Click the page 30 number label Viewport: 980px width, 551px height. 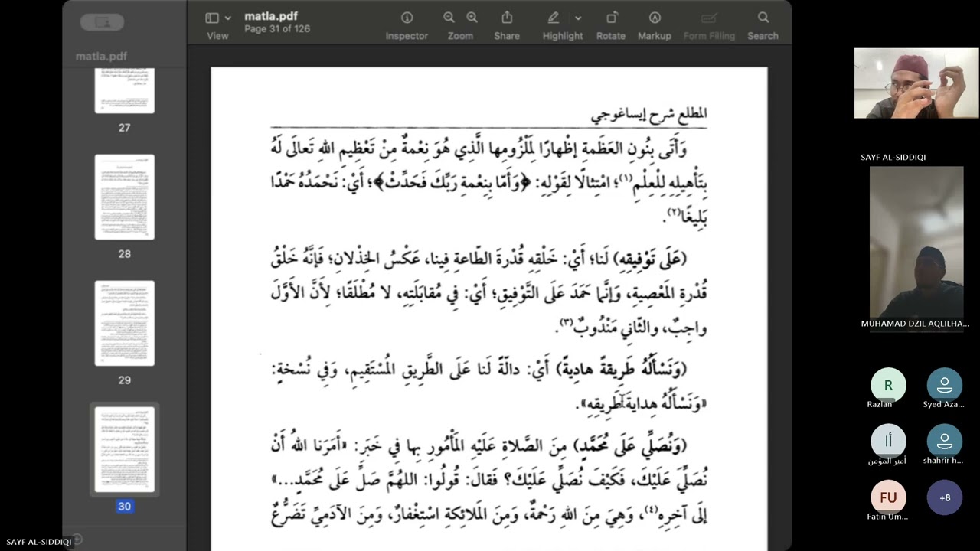(124, 507)
